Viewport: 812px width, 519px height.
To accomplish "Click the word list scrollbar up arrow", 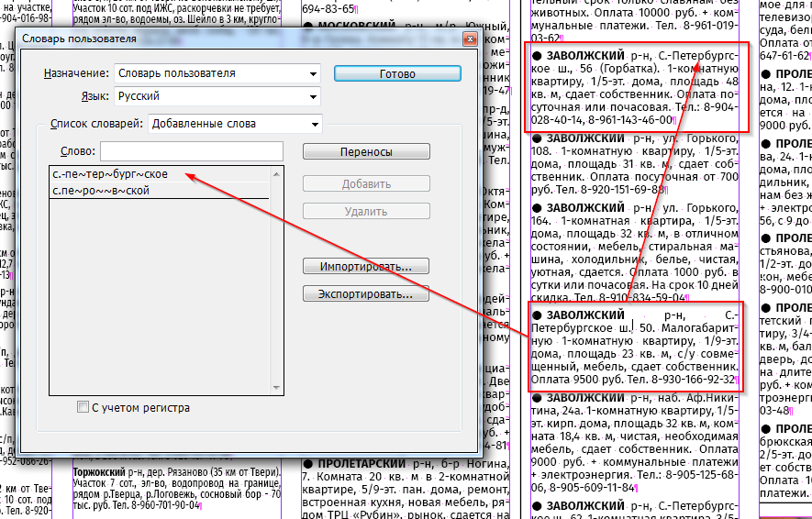I will [276, 174].
